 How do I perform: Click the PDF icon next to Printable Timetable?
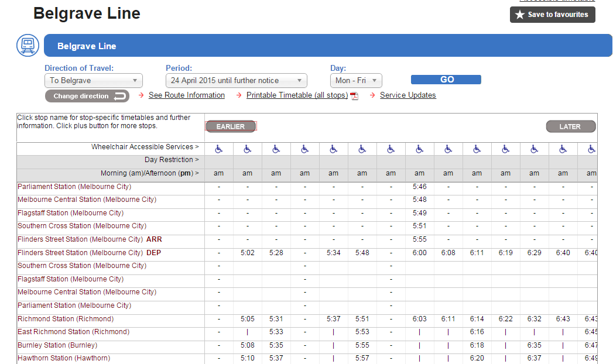coord(354,96)
